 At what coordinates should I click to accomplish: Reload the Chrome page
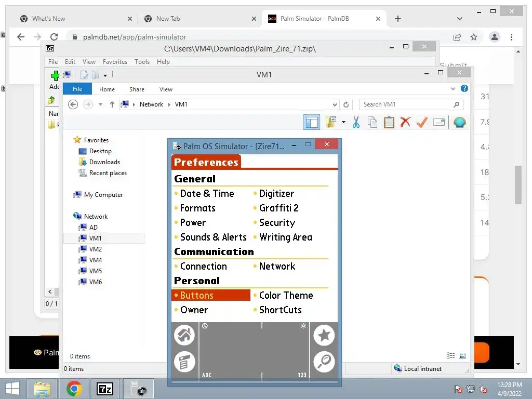click(x=54, y=37)
